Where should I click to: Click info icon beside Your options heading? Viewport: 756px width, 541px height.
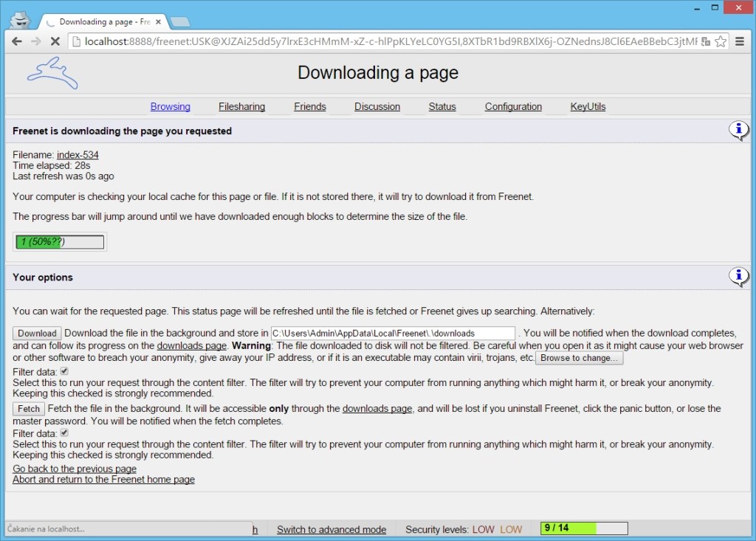pos(738,277)
